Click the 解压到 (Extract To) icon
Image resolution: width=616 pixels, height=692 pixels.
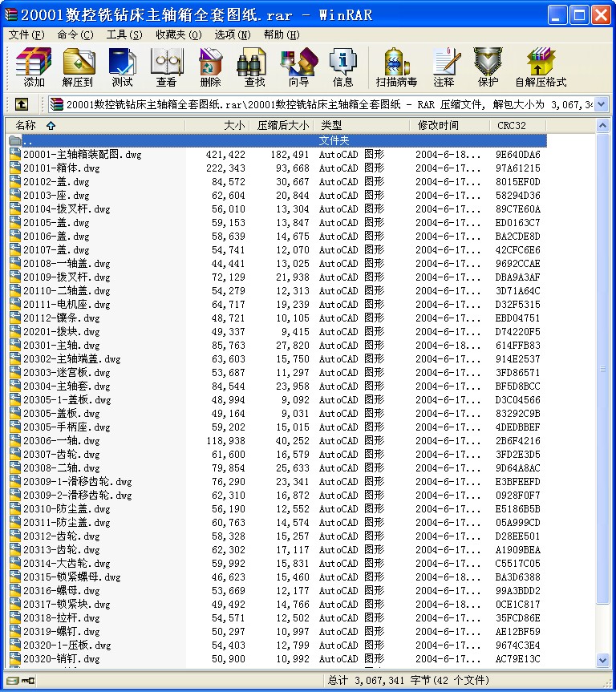click(x=78, y=67)
